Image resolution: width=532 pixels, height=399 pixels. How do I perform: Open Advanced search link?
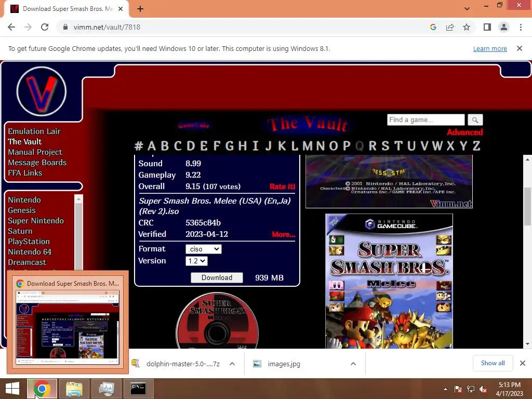point(465,132)
